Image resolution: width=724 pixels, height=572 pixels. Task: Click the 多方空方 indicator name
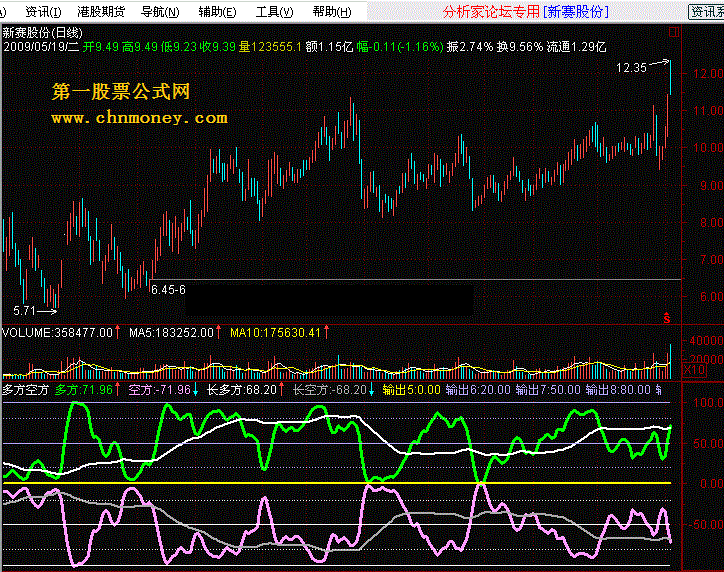coord(25,390)
